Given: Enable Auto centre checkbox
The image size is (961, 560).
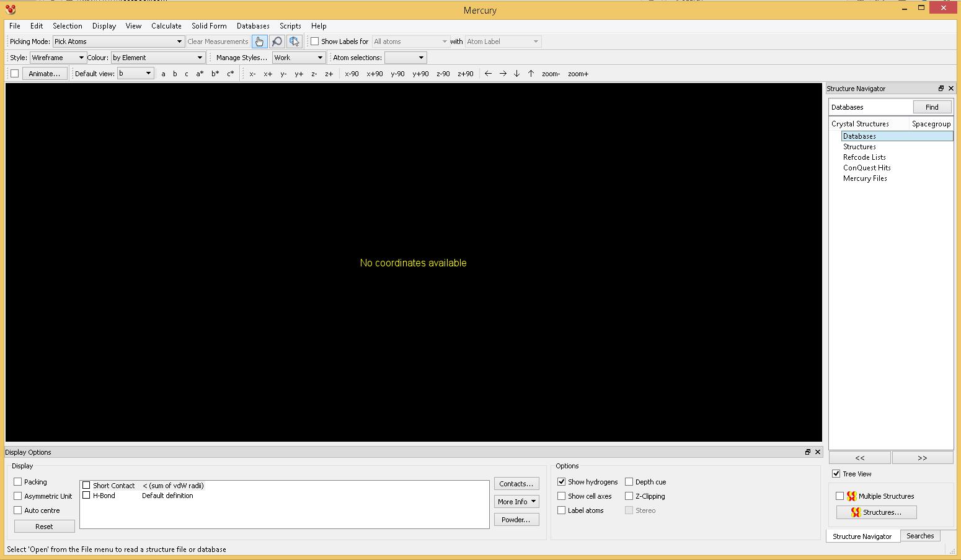Looking at the screenshot, I should [18, 510].
